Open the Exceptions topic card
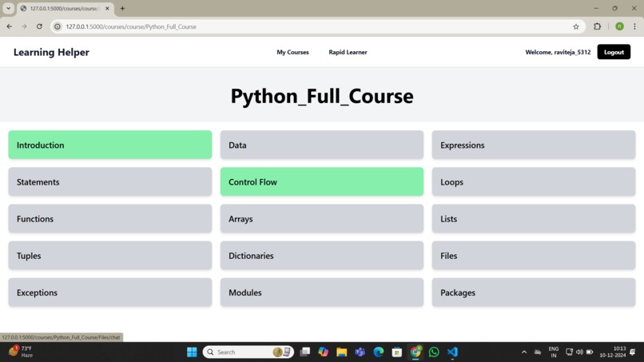644x362 pixels. pyautogui.click(x=110, y=292)
